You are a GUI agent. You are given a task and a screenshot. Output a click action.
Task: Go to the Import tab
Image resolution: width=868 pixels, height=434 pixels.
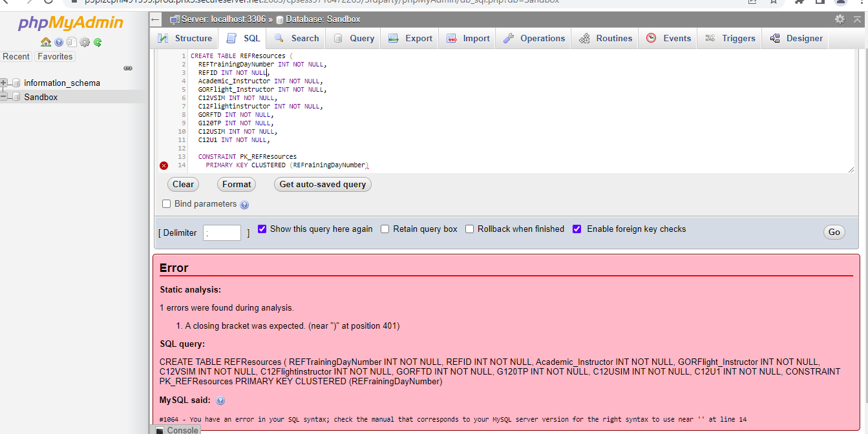click(x=468, y=38)
